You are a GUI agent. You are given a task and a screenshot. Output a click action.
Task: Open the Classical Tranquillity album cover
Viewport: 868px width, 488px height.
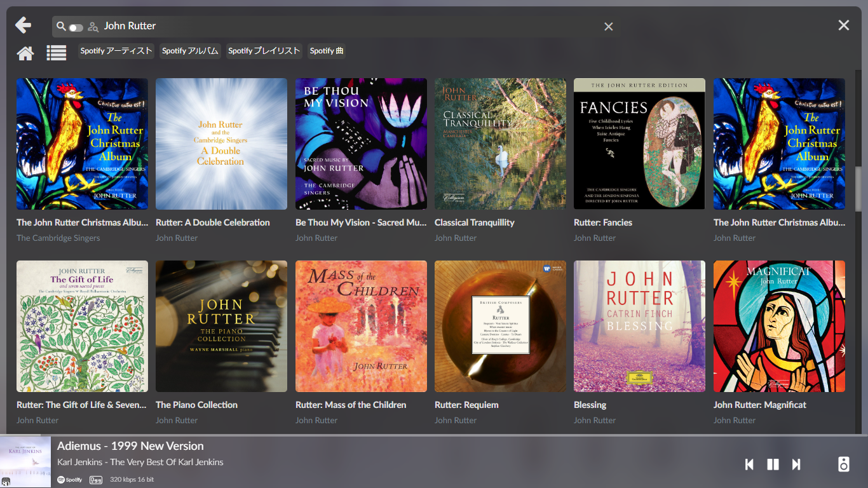500,144
